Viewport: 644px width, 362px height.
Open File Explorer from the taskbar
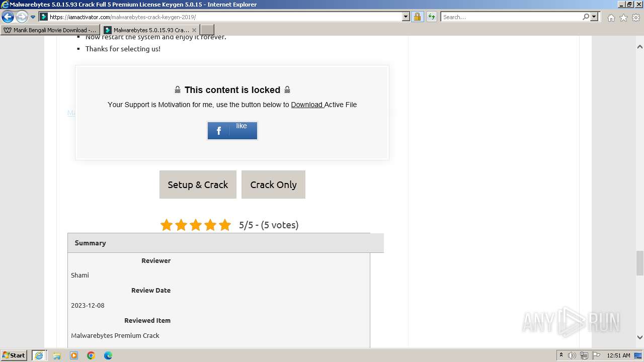click(57, 355)
